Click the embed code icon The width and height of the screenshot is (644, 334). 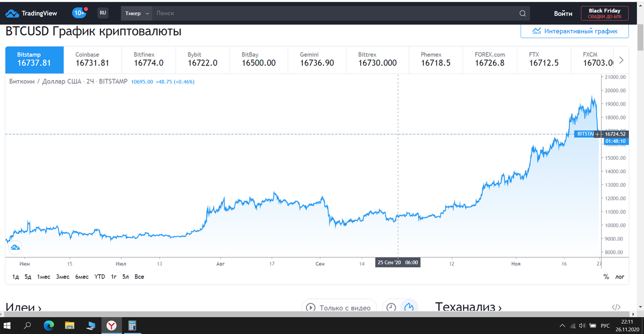coord(616,307)
